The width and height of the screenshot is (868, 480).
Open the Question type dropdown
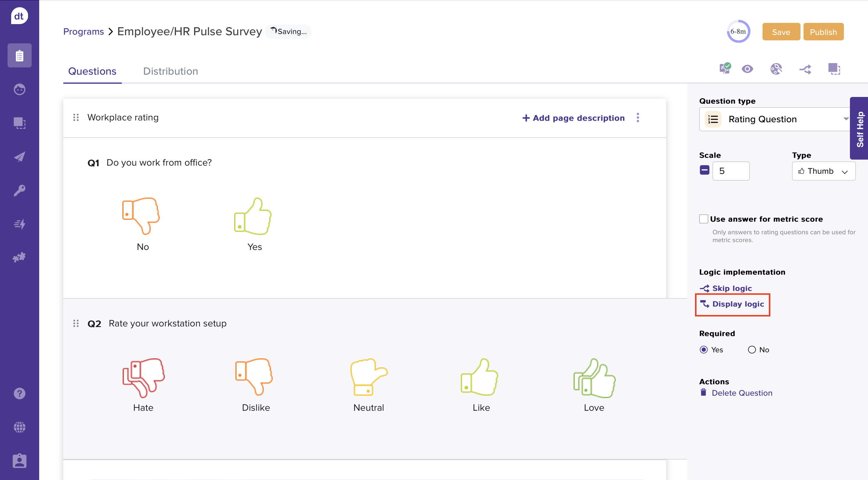pos(775,119)
